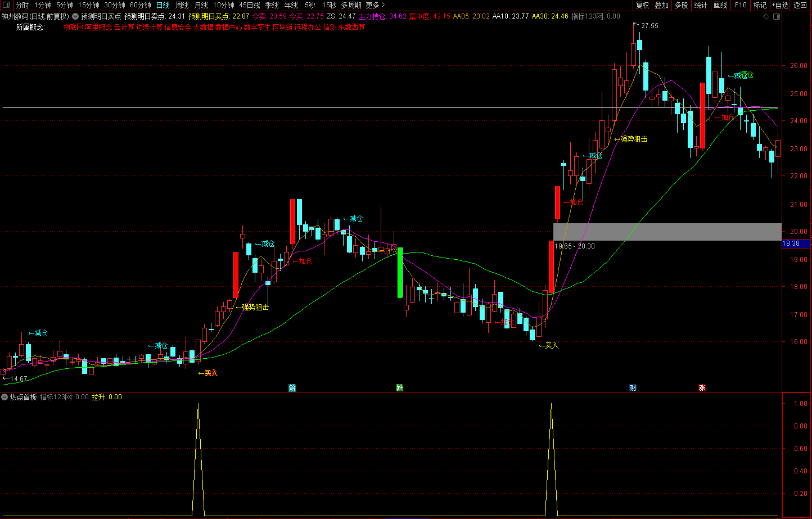Expand the main chart indicator dropdown
This screenshot has height=519, width=812.
(x=75, y=16)
